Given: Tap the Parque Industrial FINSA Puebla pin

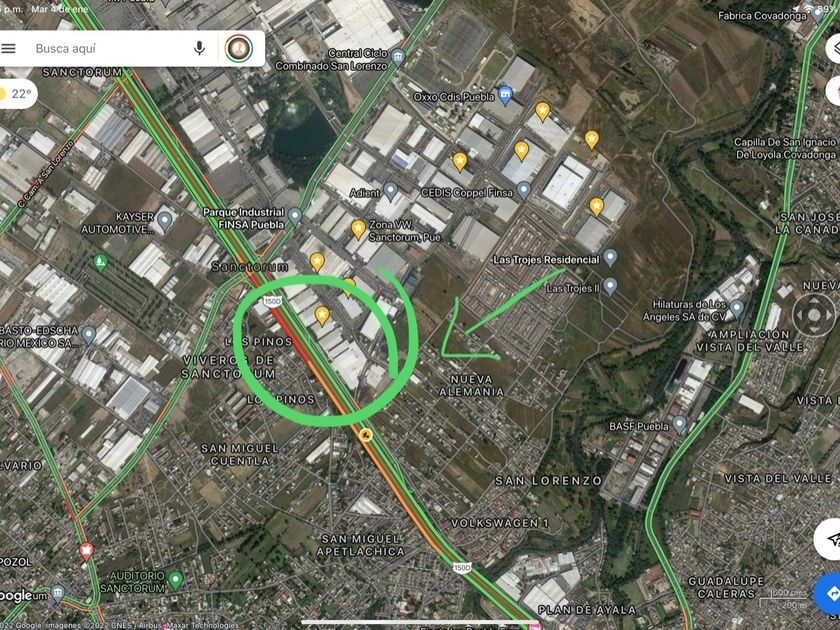Looking at the screenshot, I should tap(295, 216).
